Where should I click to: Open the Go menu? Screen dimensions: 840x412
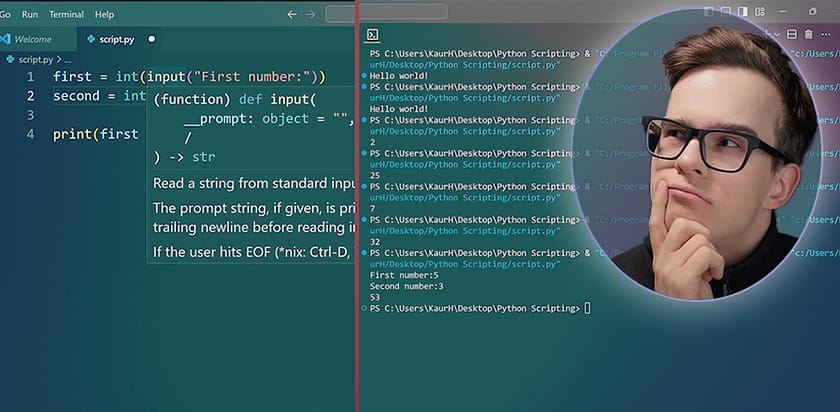pyautogui.click(x=5, y=14)
